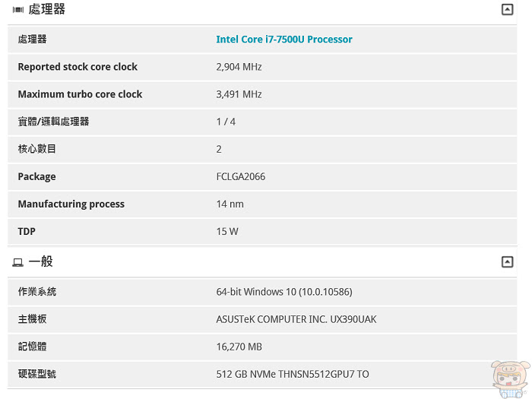The image size is (532, 399).
Task: Click the pig mascot watermark image
Action: [511, 379]
